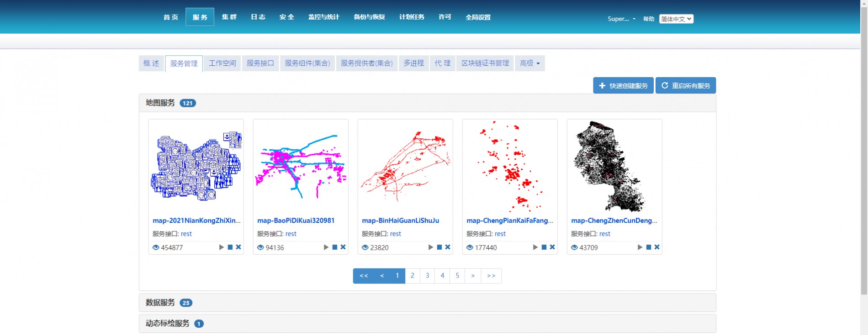Click the eye icon beside 454877 views
The height and width of the screenshot is (335, 868).
[156, 247]
